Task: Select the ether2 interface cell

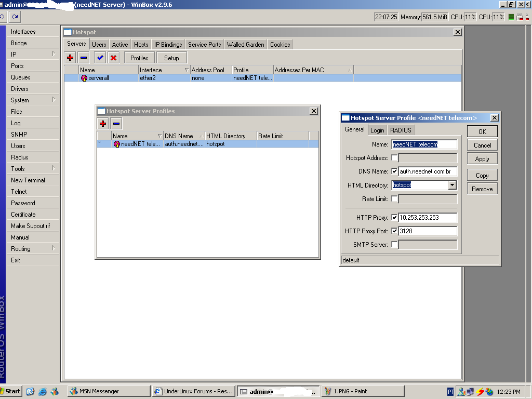Action: 164,78
